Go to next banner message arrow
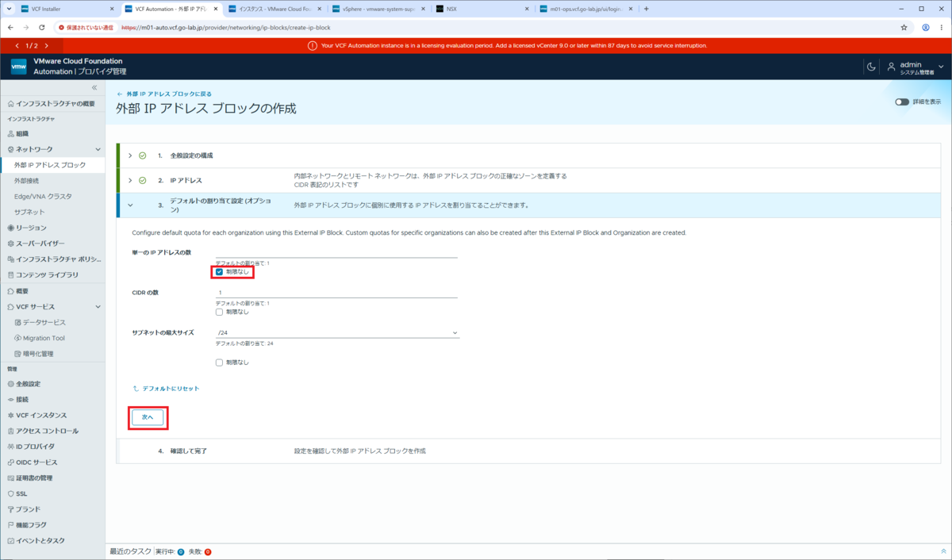The width and height of the screenshot is (952, 560). 46,46
